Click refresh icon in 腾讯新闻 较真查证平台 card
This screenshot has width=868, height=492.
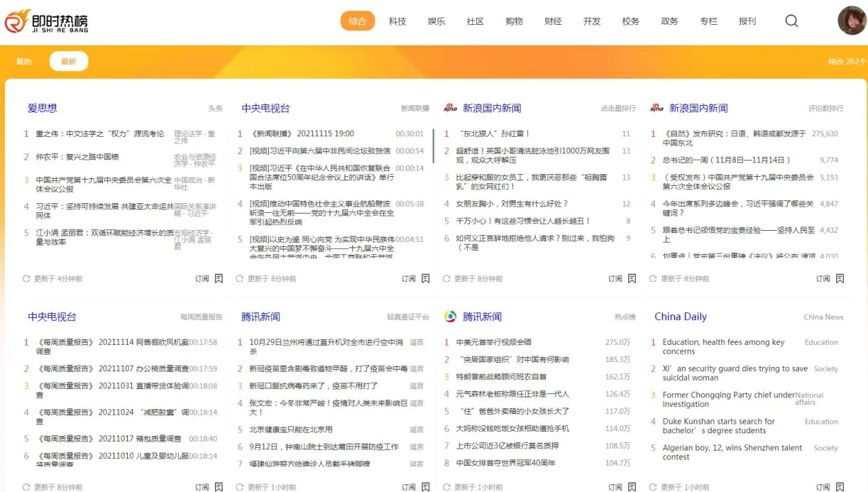(240, 487)
